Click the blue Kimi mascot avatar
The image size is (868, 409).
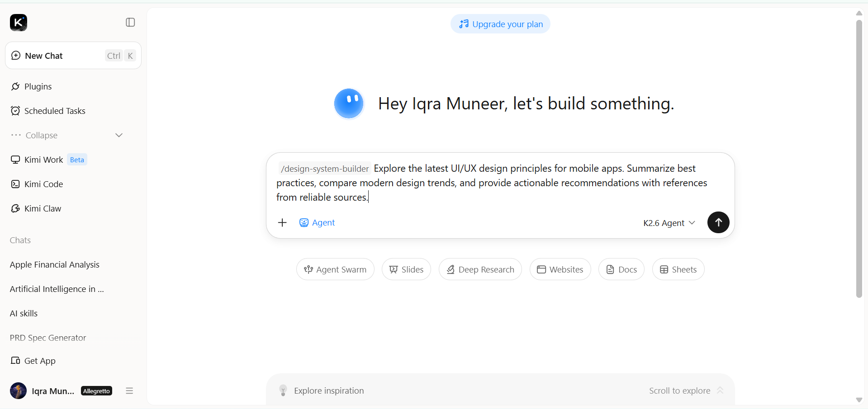[349, 103]
